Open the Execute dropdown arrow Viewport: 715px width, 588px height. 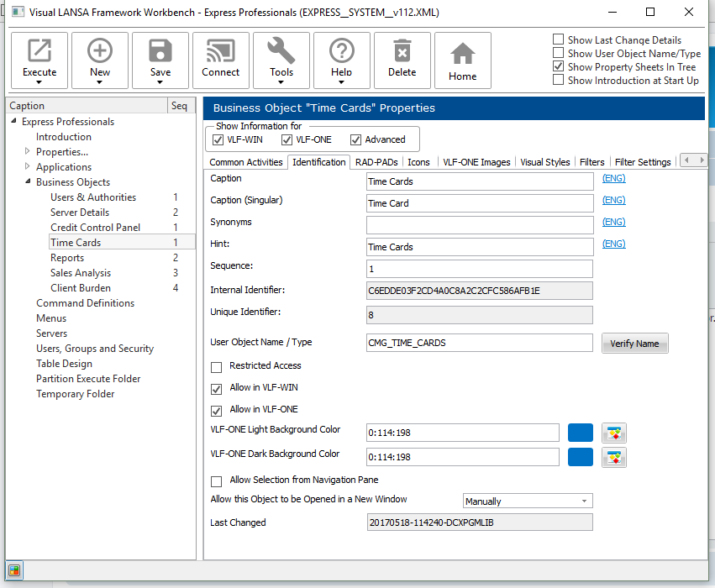(x=39, y=82)
